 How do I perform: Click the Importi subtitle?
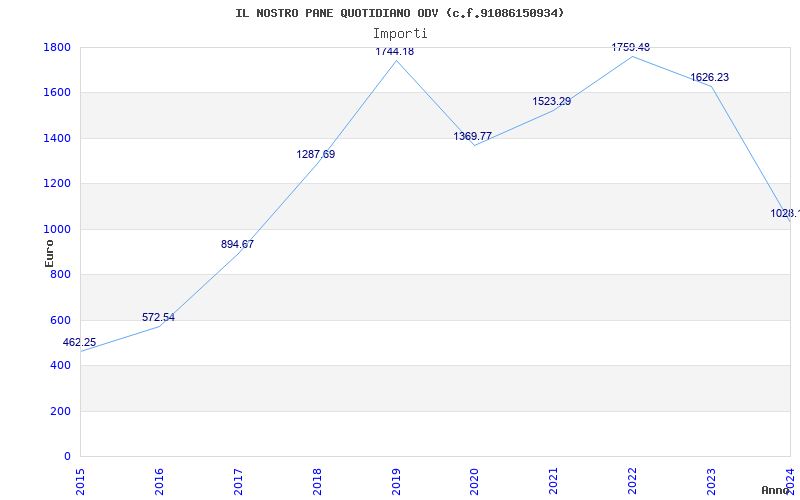[400, 34]
